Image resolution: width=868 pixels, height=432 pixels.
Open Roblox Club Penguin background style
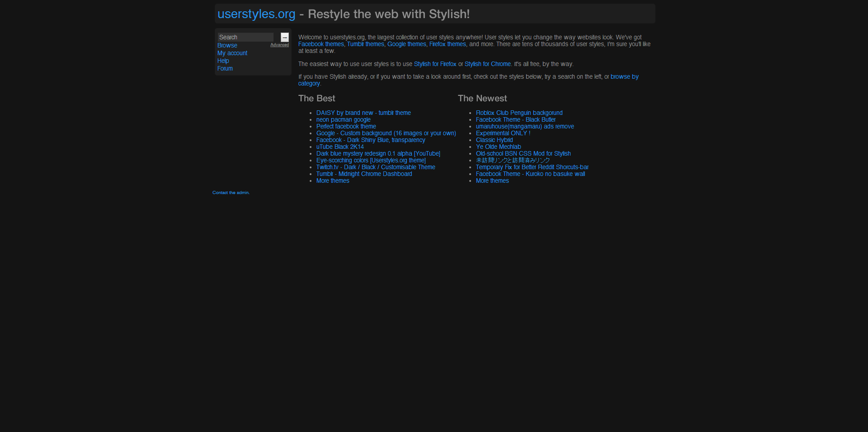(519, 113)
